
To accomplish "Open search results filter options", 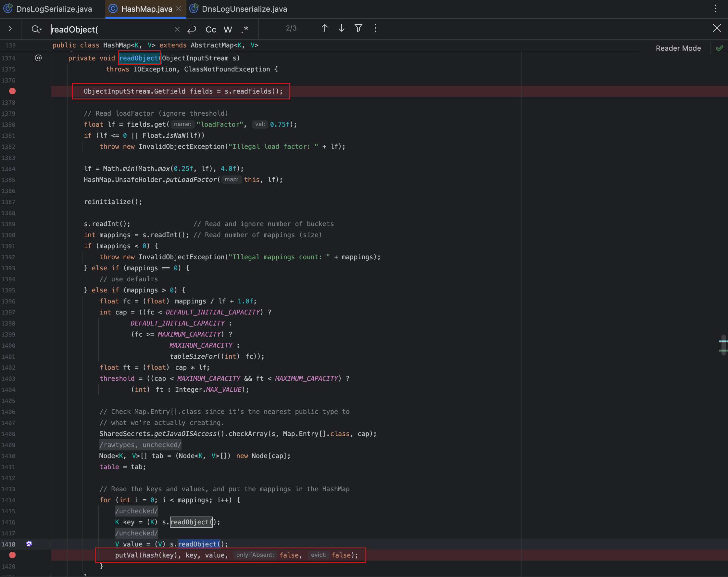I will tap(358, 28).
